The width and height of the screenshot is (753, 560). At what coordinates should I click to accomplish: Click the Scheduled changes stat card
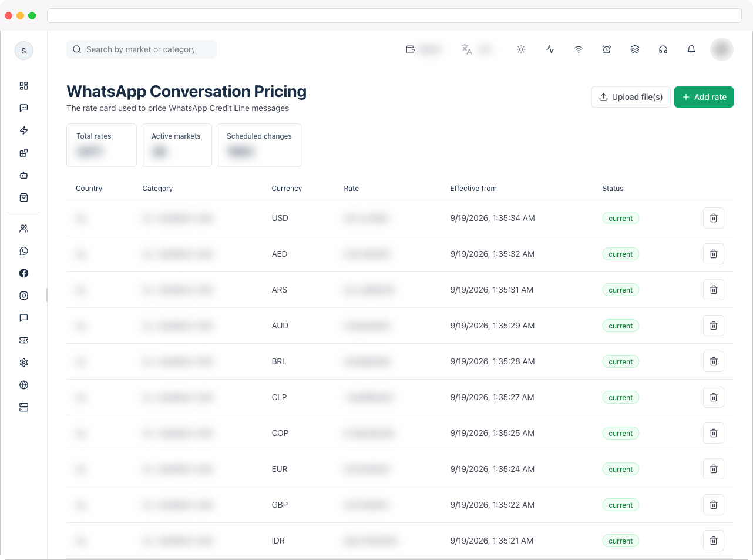pos(259,145)
